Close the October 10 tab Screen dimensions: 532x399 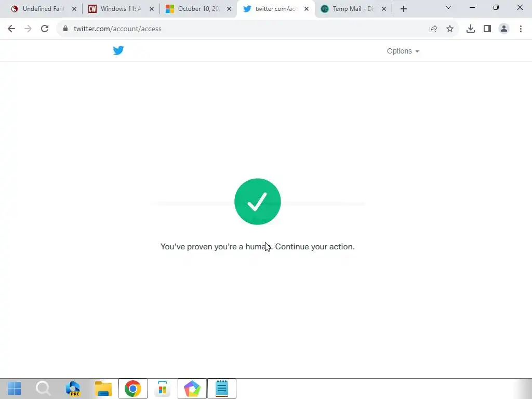[x=229, y=9]
